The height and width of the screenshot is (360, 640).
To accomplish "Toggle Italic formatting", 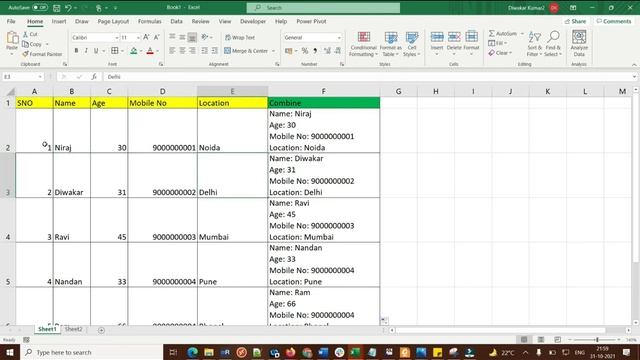I will coord(86,51).
